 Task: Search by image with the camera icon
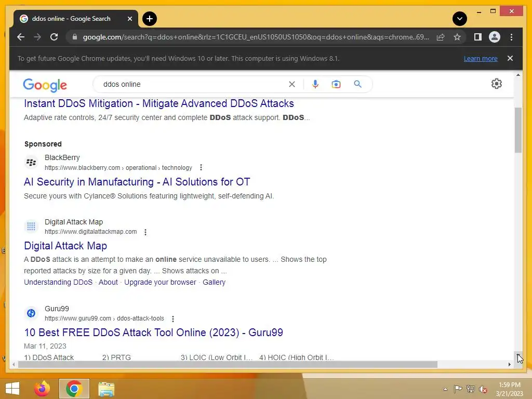[336, 84]
